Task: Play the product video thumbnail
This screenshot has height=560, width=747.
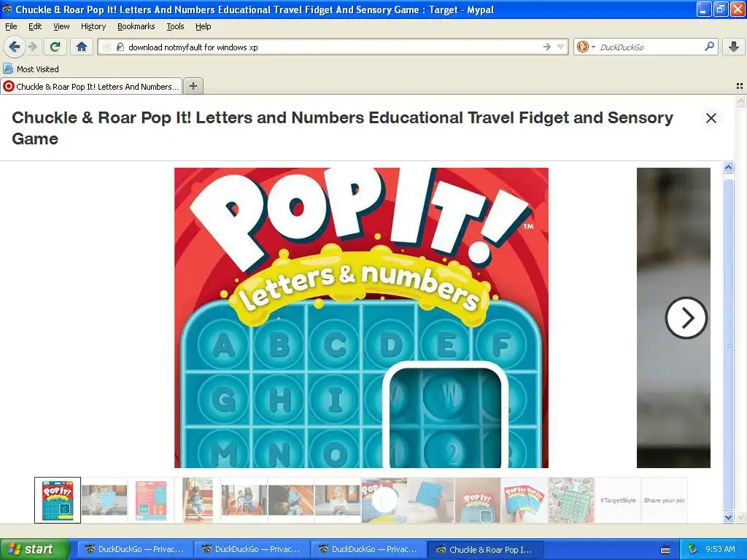Action: pyautogui.click(x=384, y=500)
